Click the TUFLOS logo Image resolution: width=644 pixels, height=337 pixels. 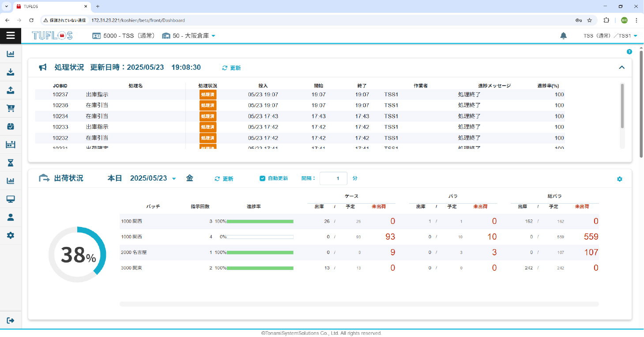pos(52,36)
